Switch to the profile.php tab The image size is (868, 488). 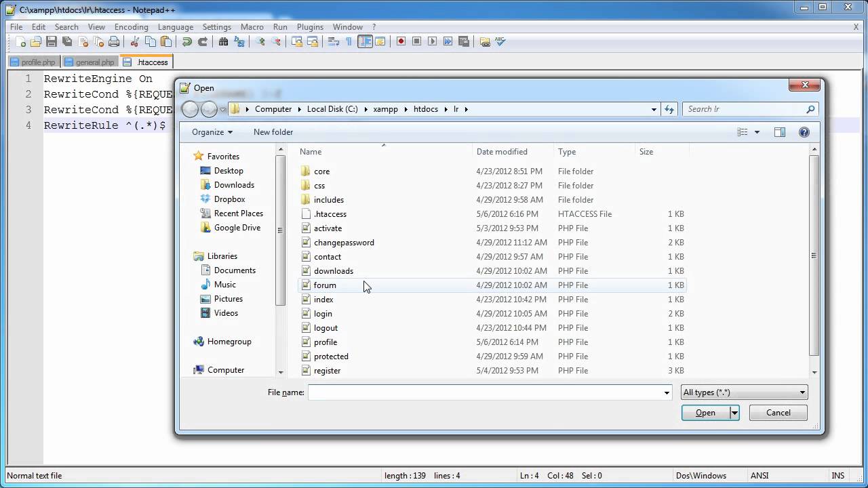[33, 62]
